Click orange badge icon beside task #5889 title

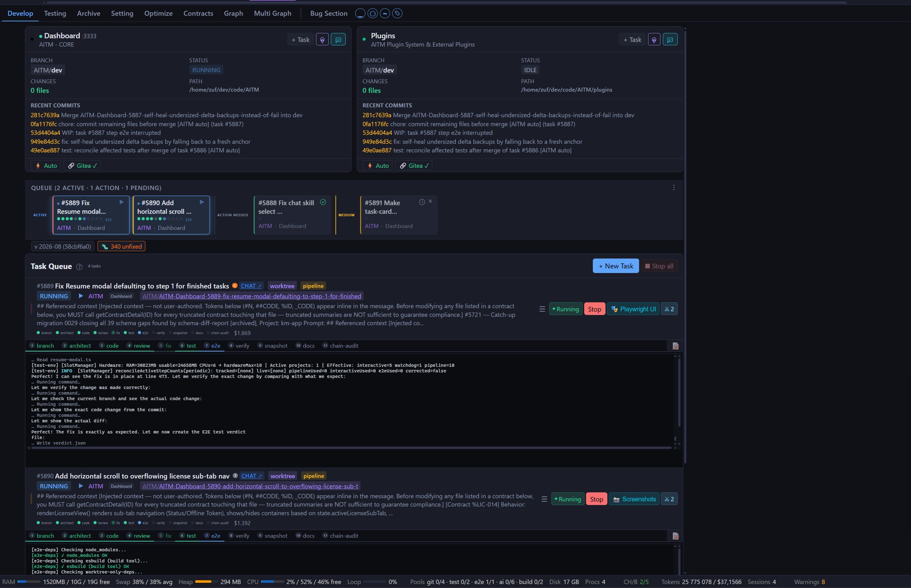[x=235, y=286]
